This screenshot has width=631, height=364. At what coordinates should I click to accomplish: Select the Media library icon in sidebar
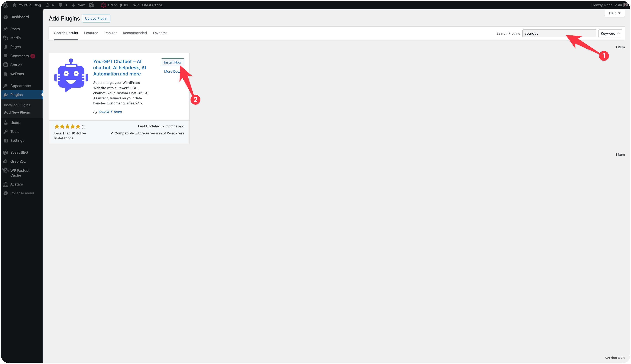click(6, 38)
